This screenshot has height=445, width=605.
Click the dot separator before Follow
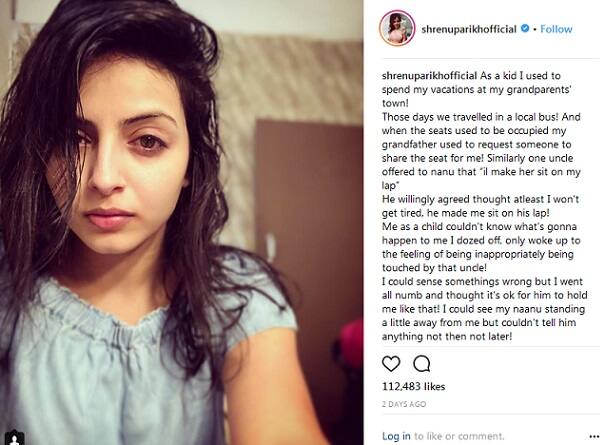(x=535, y=29)
